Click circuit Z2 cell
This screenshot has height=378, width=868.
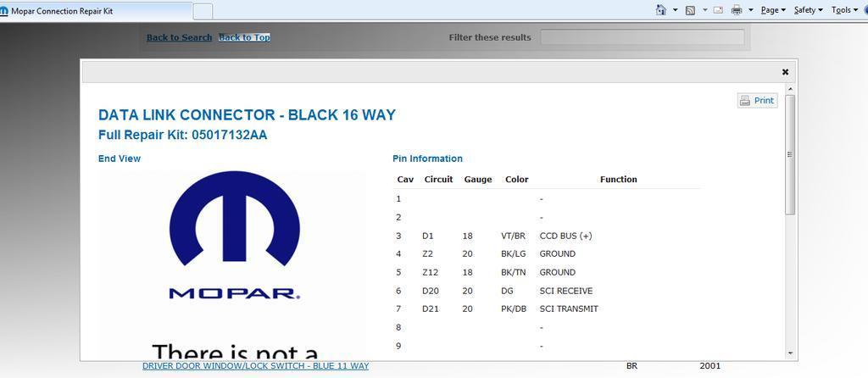[427, 254]
